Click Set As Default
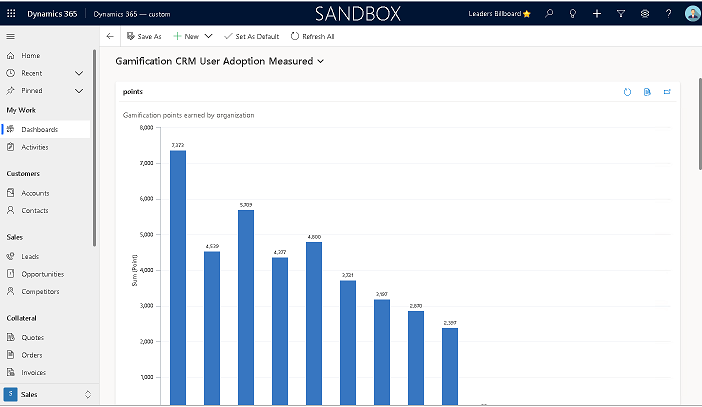The height and width of the screenshot is (407, 702). pos(252,36)
